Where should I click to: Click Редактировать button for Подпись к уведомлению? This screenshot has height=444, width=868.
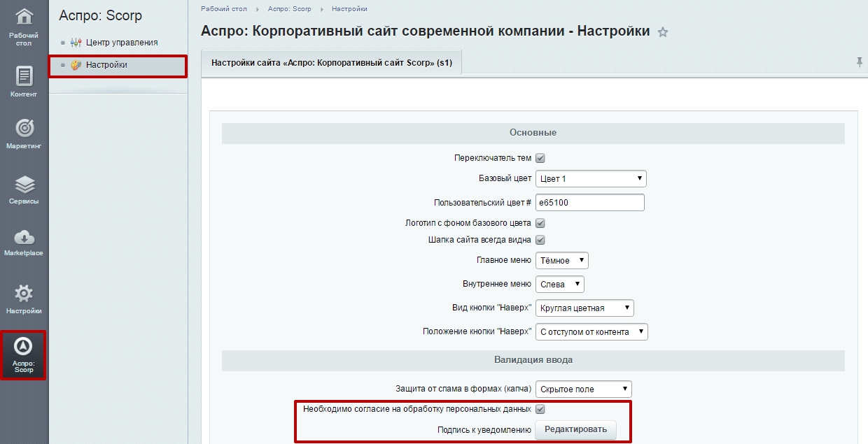coord(575,429)
